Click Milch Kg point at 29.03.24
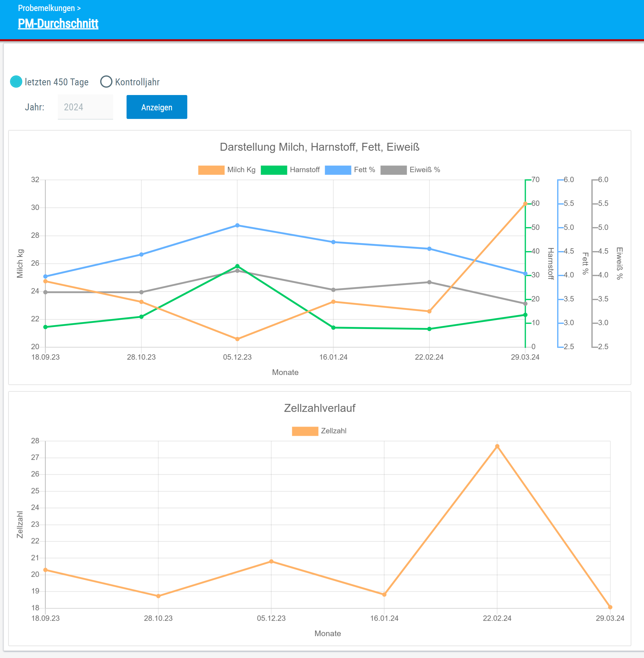 [x=525, y=204]
